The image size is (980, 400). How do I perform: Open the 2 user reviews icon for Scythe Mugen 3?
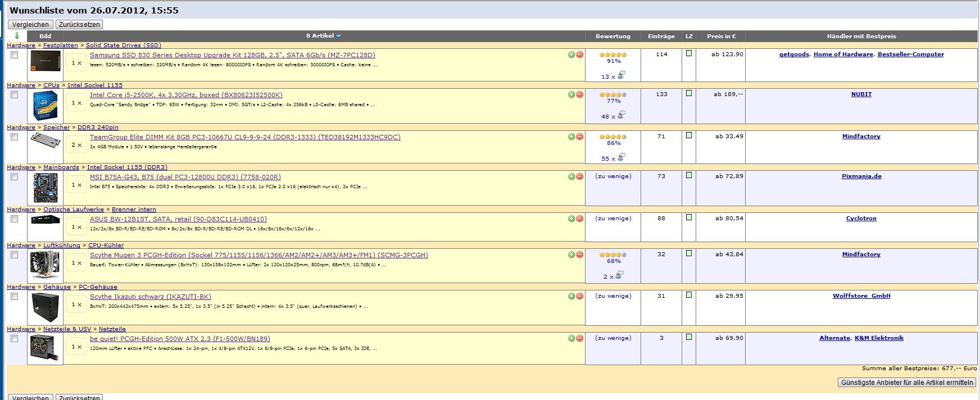click(x=621, y=275)
